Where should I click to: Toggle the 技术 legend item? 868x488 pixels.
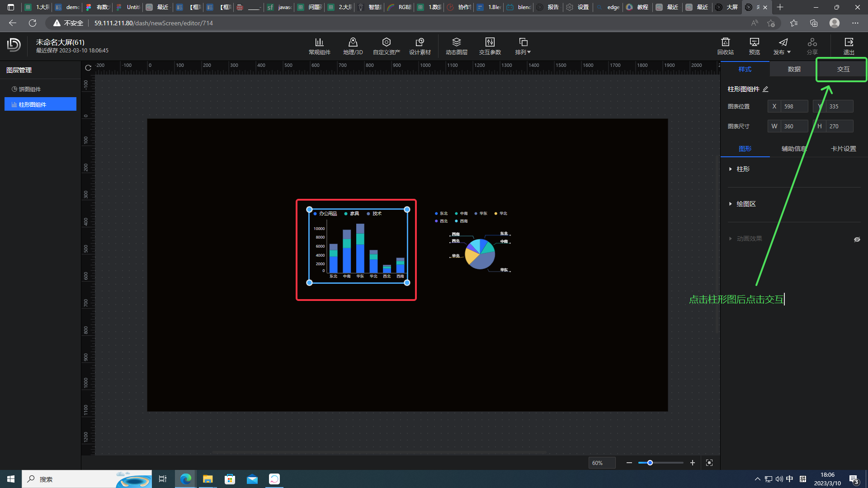[374, 214]
